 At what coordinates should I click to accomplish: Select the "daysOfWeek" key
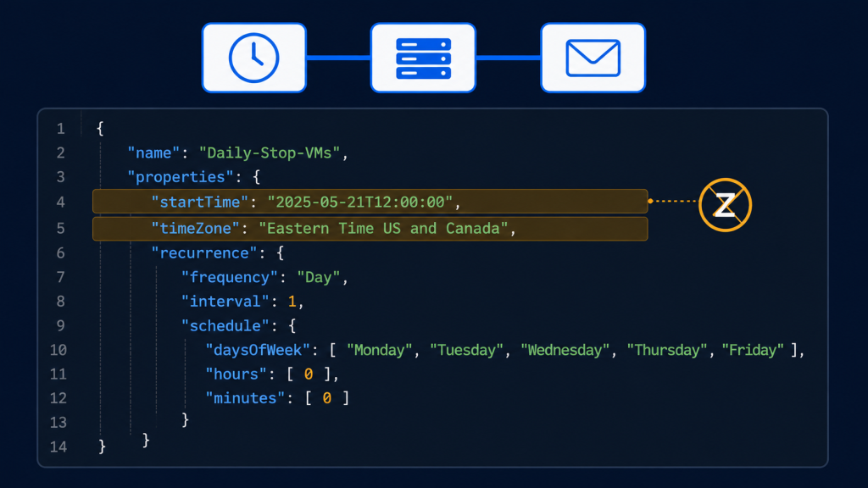[258, 350]
